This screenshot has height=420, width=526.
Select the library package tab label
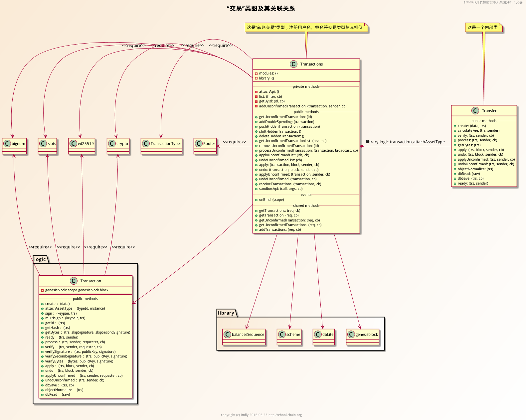[x=226, y=313]
